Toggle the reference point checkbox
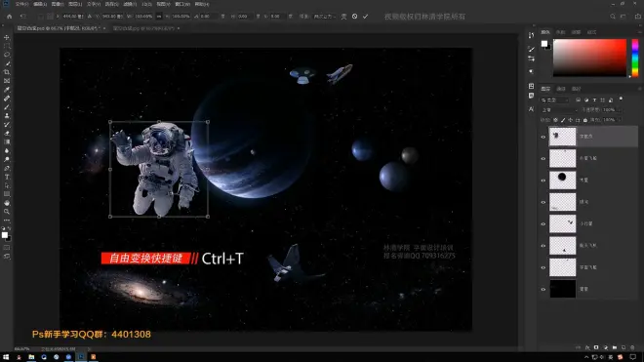Screen dimensions: 644x362 (40, 17)
